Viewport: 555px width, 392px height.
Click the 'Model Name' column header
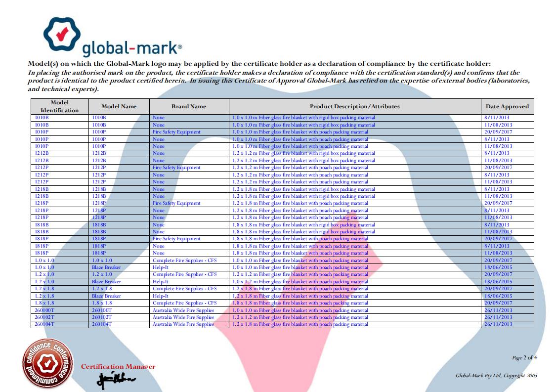pos(119,106)
